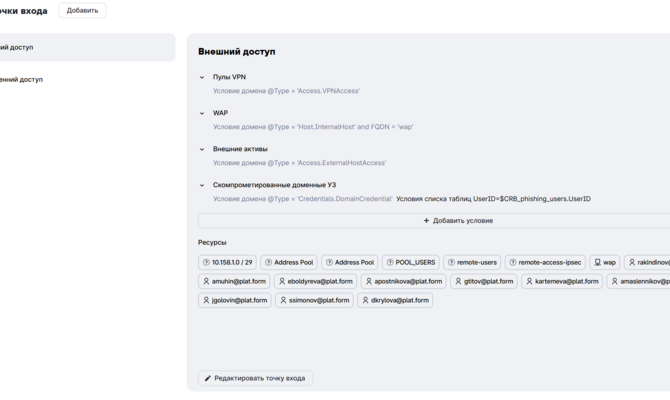The image size is (670, 400).
Task: Collapse the WAP condition chevron
Action: 202,113
